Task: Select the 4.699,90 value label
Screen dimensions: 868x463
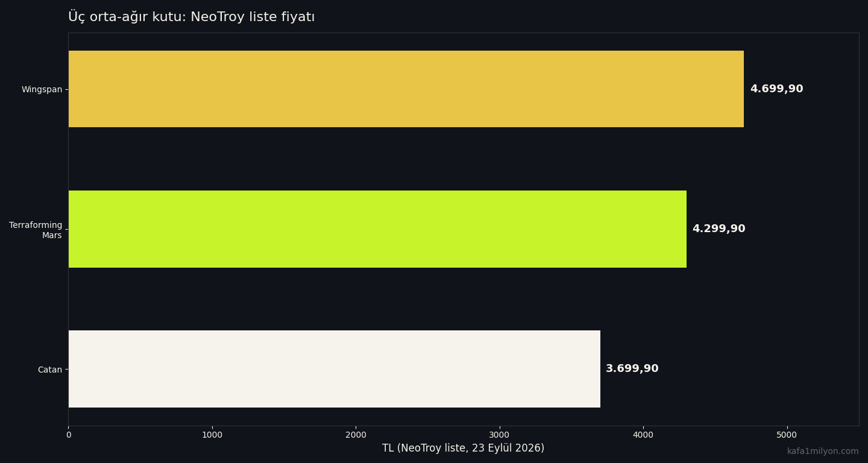Action: click(x=776, y=89)
